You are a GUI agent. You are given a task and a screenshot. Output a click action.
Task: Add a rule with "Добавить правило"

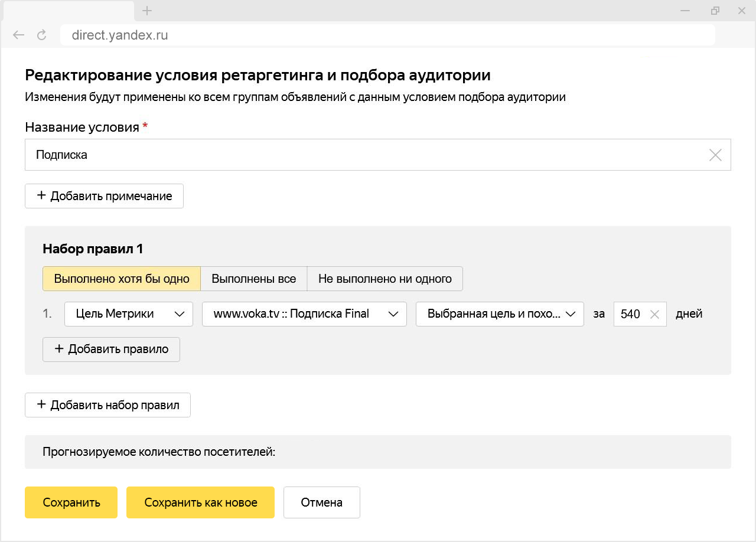click(x=111, y=349)
